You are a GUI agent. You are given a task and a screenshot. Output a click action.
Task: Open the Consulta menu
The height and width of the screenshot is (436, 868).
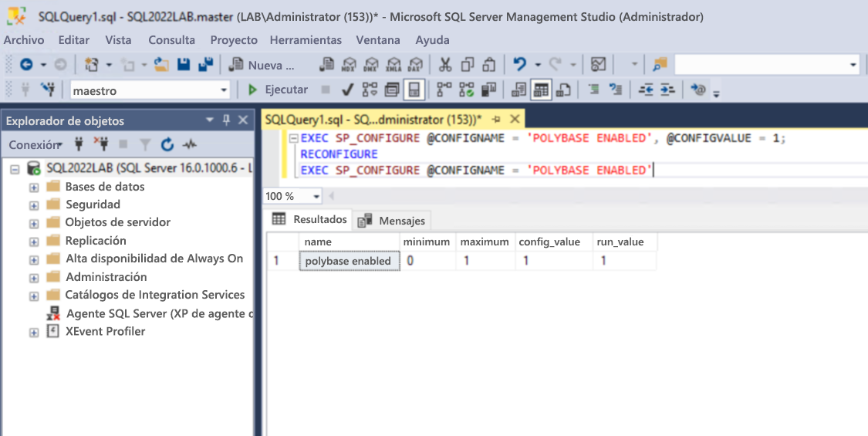coord(171,40)
